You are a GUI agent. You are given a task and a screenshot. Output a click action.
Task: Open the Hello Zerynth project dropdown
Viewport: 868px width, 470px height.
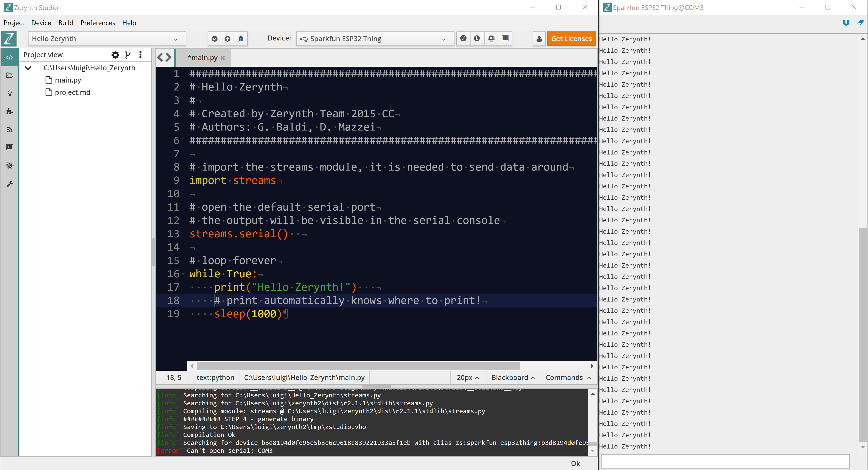click(x=107, y=39)
